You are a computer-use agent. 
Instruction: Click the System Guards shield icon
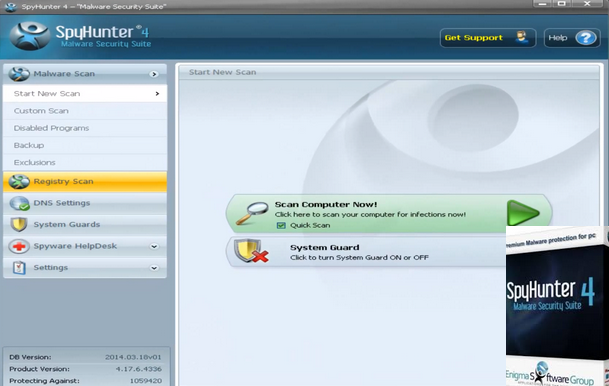coord(19,224)
